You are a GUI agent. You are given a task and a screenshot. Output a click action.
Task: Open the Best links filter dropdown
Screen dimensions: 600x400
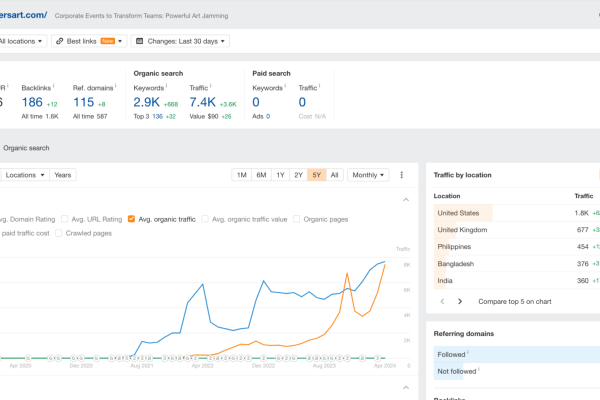pyautogui.click(x=89, y=41)
